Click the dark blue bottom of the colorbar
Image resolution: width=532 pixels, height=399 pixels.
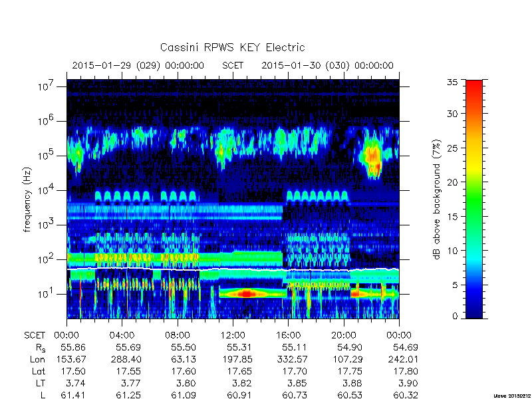point(474,311)
